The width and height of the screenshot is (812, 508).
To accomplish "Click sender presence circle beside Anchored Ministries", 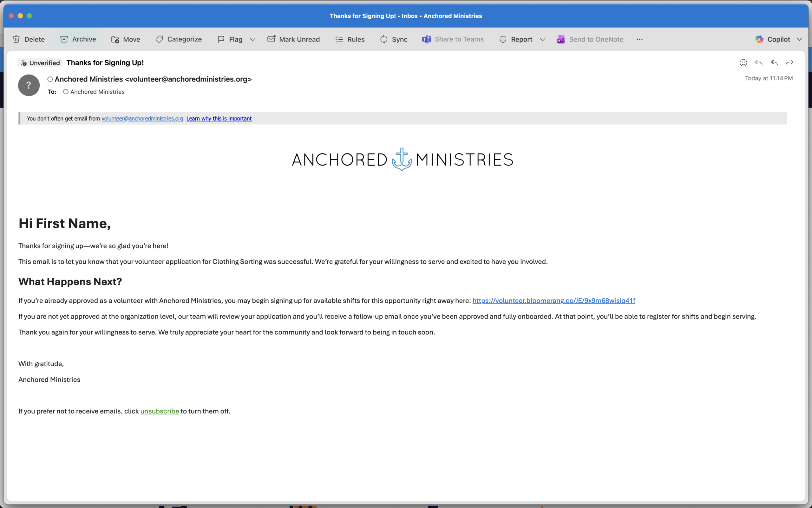I will click(50, 79).
